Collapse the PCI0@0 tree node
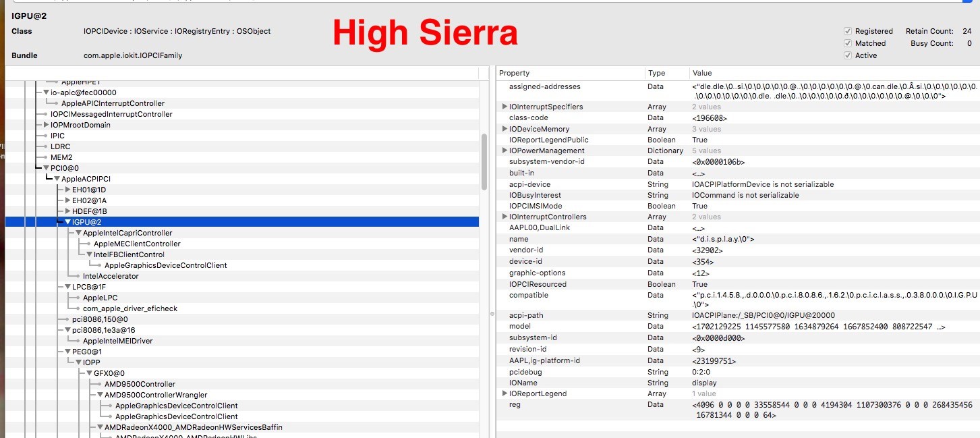 click(x=46, y=168)
